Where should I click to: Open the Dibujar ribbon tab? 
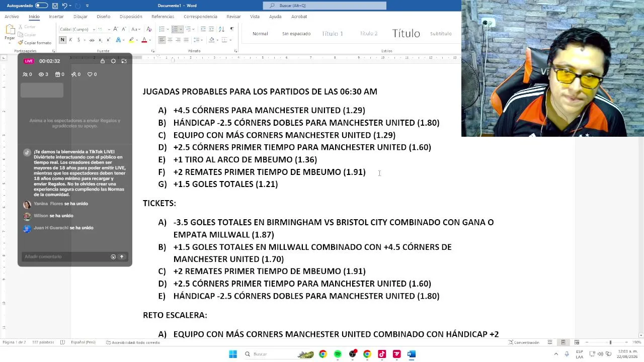coord(80,17)
